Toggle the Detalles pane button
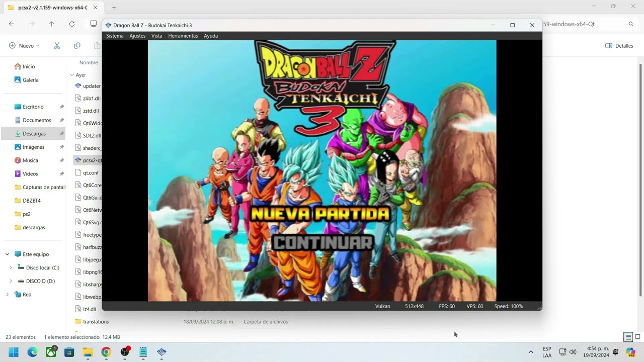Viewport: 644px width, 362px height. tap(619, 46)
